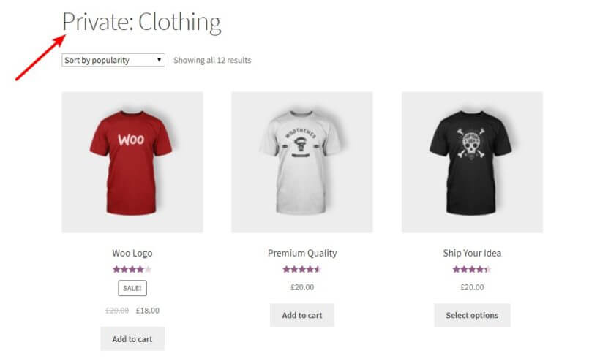Add the Woo Logo shirt to cart

pyautogui.click(x=132, y=339)
